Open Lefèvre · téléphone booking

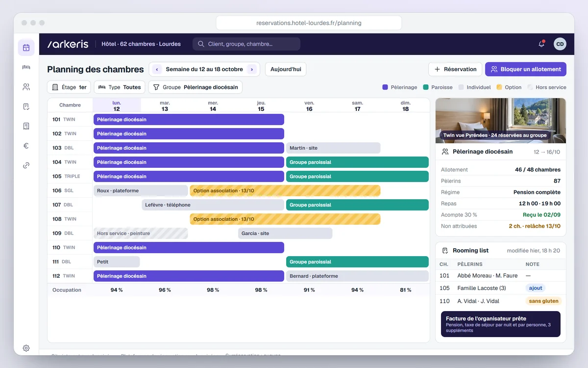coord(213,205)
